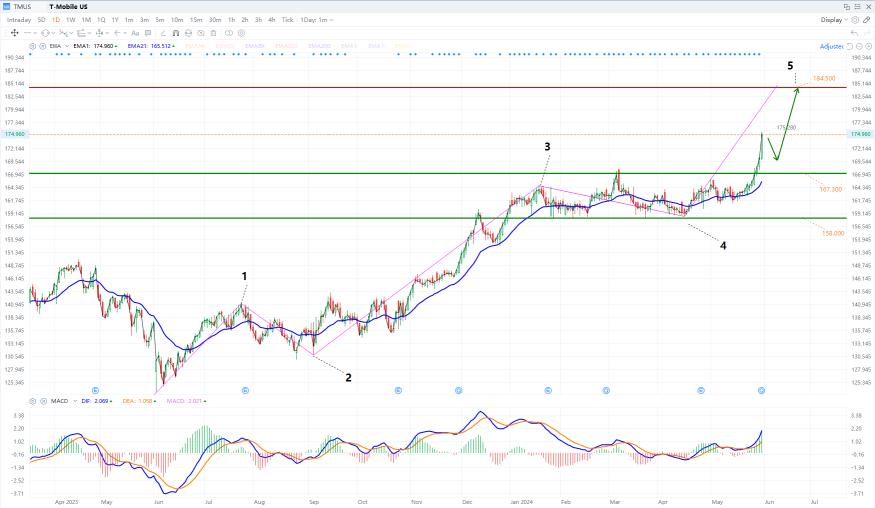Expand Fibonacci tool options arrow
Screen dimensions: 875x508
click(x=89, y=33)
